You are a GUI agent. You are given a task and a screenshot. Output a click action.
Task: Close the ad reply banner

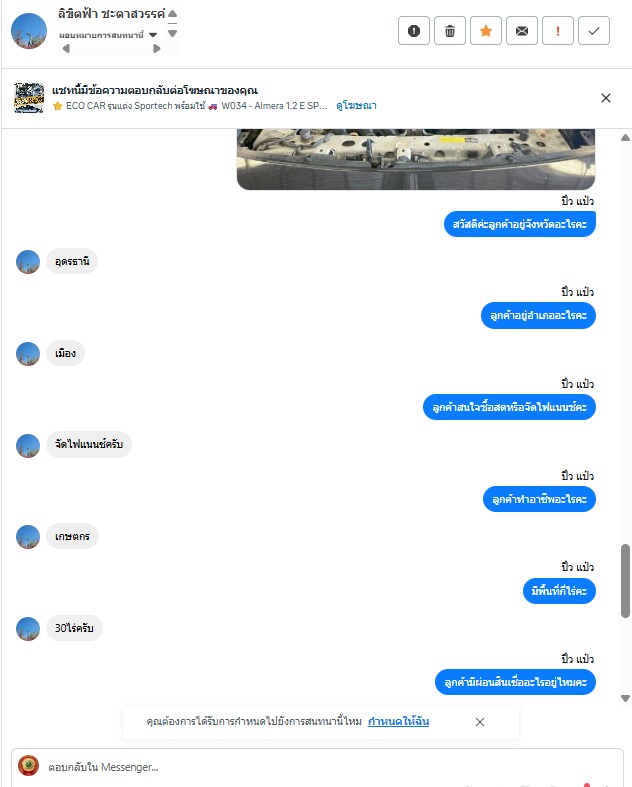(606, 98)
